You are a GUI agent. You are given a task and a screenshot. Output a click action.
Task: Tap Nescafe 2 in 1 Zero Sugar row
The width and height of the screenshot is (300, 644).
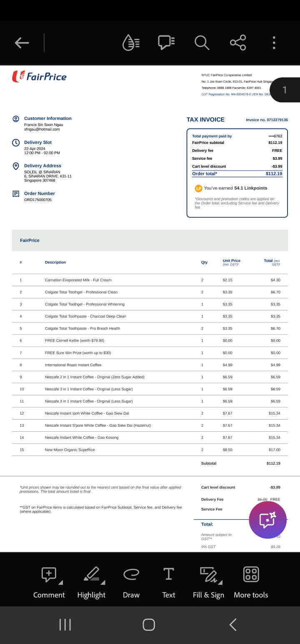[150, 377]
